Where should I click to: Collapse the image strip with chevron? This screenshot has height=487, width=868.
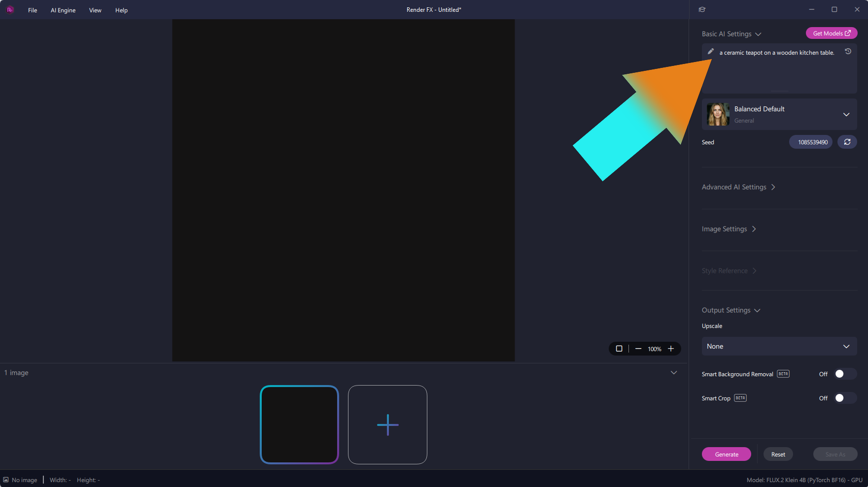[674, 373]
